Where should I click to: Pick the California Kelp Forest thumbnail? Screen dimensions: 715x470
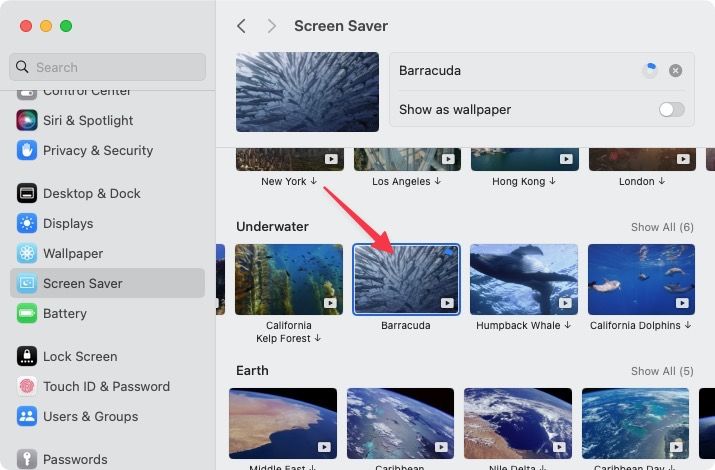click(x=289, y=279)
